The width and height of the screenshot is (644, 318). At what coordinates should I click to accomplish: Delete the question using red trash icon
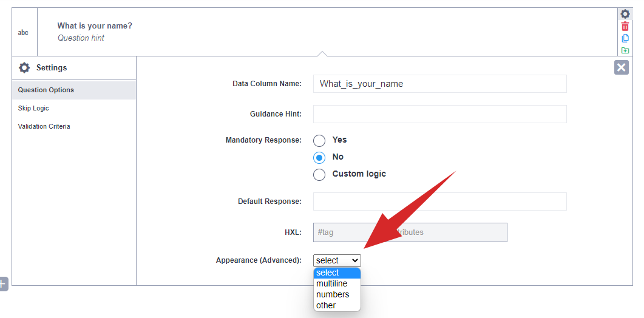click(625, 26)
